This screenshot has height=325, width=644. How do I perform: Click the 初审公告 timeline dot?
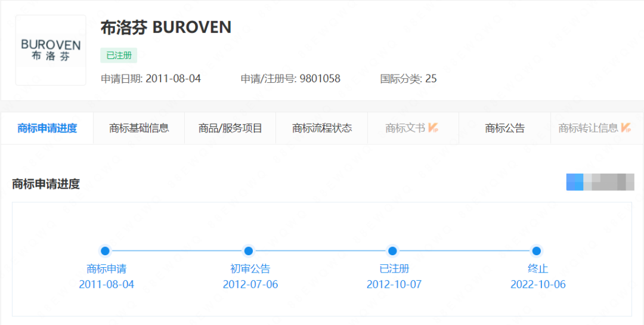(x=249, y=250)
